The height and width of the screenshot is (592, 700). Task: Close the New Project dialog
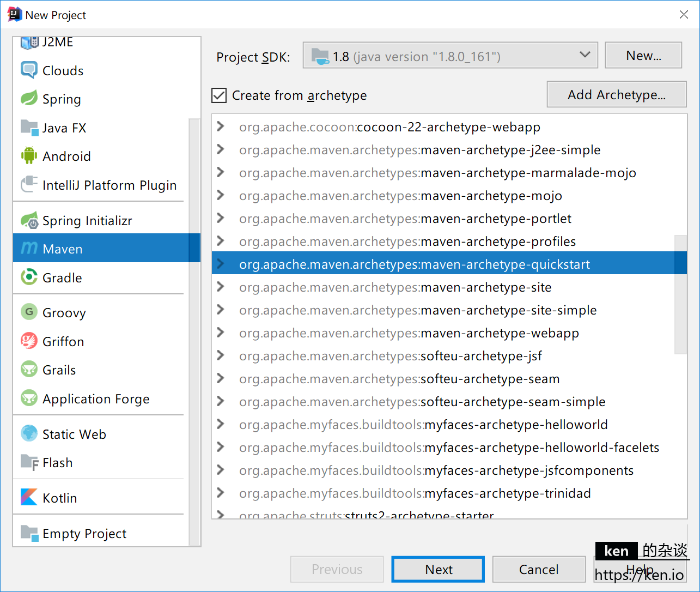coord(684,15)
